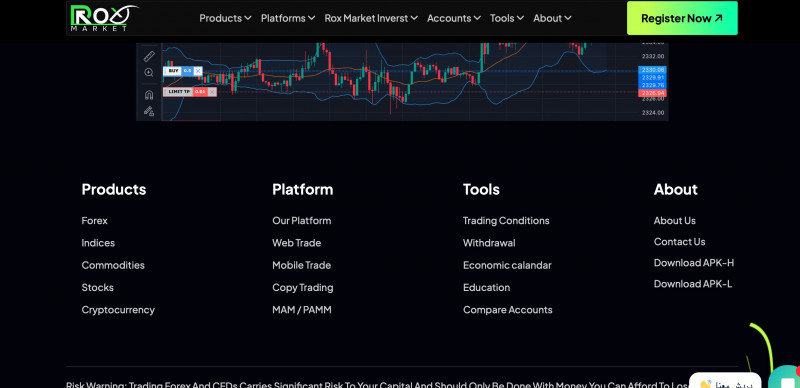This screenshot has width=800, height=388.
Task: Go to Web Trade link
Action: [x=296, y=243]
